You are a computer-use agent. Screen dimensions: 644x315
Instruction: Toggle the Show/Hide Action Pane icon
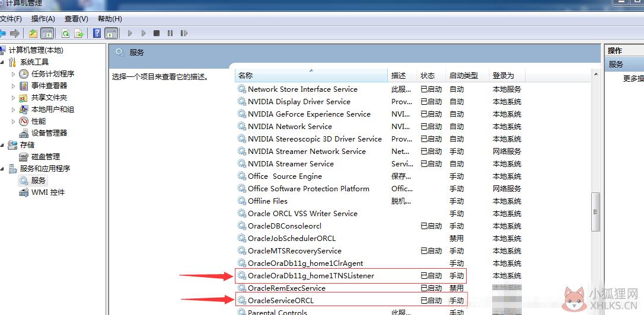(111, 33)
